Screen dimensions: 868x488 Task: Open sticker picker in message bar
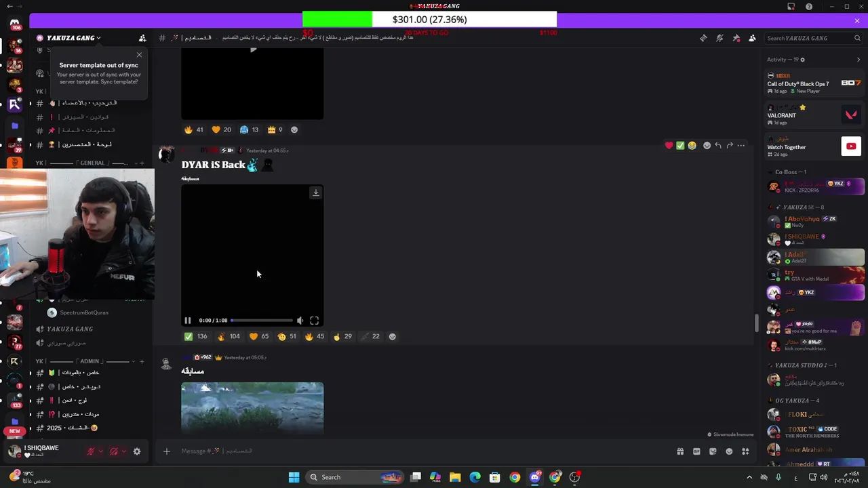(x=713, y=451)
